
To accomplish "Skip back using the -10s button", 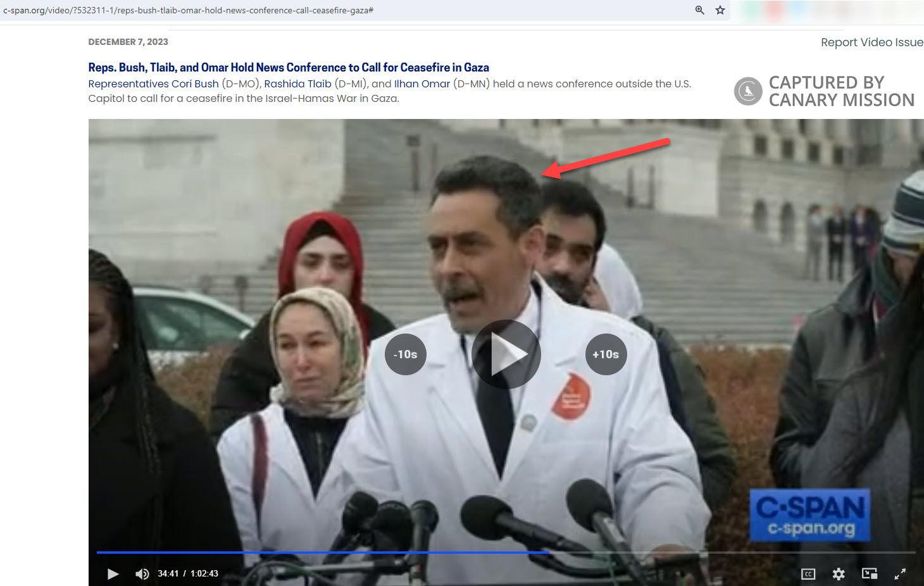I will pos(405,354).
